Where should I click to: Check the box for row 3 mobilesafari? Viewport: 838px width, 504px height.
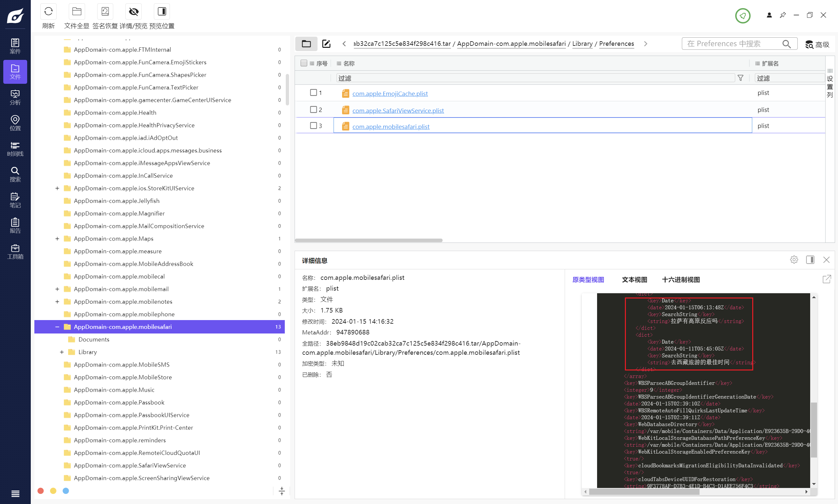313,125
